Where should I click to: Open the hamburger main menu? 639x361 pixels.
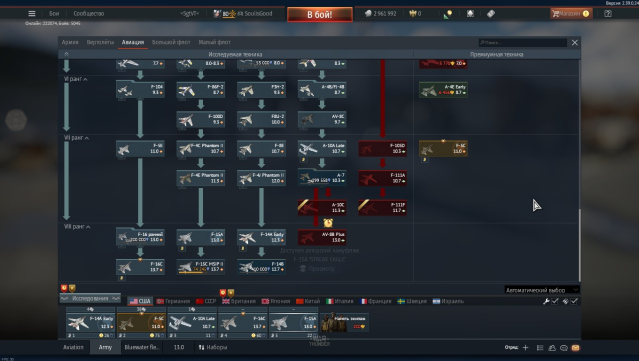[x=32, y=13]
